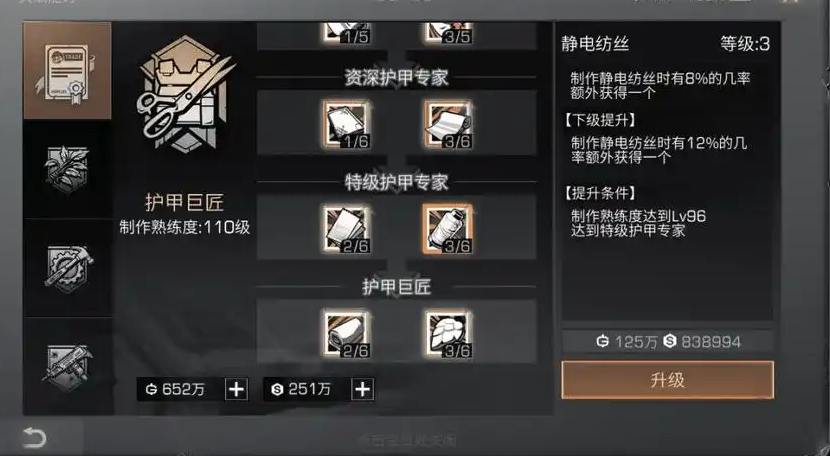Open the firearm crafting profession tab

tap(67, 366)
